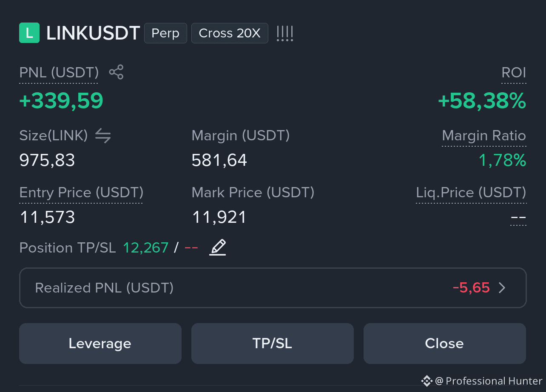Click the ROI label with dotted underline
This screenshot has width=546, height=392.
point(514,73)
